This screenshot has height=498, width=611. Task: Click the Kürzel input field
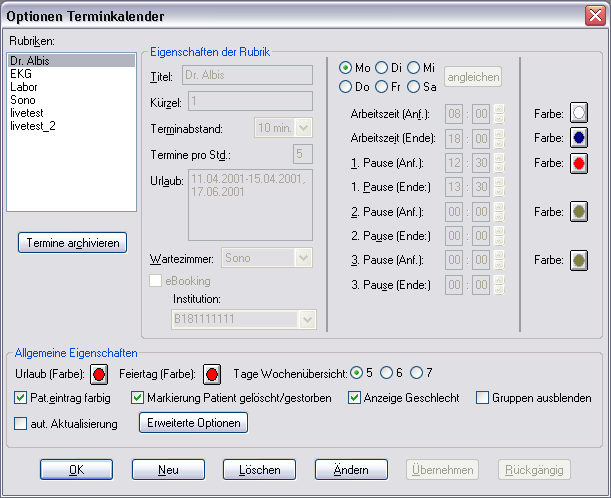click(x=250, y=101)
